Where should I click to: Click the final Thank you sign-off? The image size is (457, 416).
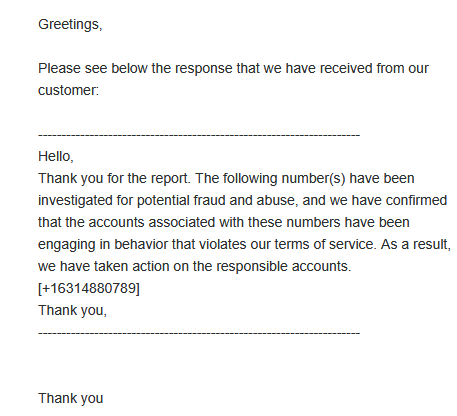tap(71, 398)
